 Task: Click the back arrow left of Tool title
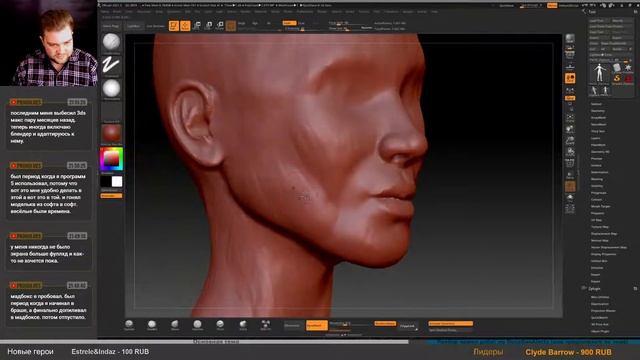coord(584,12)
